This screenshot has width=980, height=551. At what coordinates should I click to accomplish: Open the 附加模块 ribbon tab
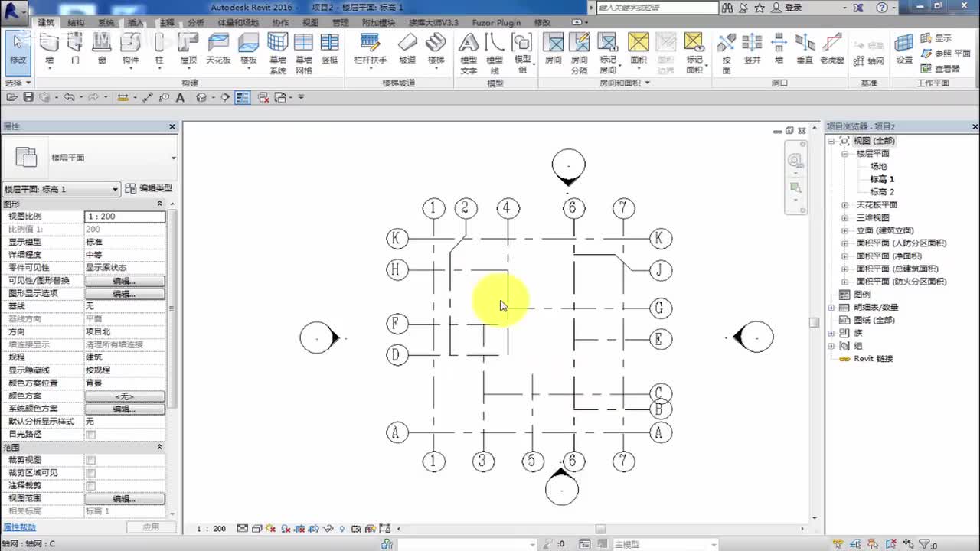(x=378, y=23)
